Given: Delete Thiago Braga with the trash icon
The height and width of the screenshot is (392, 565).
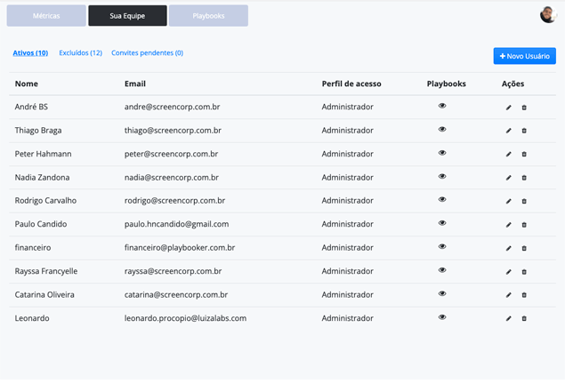Looking at the screenshot, I should pyautogui.click(x=524, y=131).
